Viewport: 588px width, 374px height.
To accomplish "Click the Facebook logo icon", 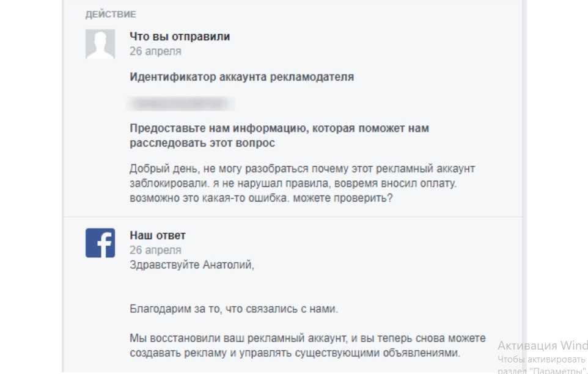I will pos(100,243).
